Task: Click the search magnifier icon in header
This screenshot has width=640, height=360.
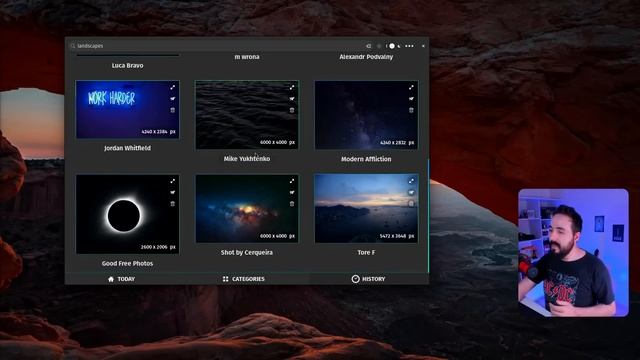Action: tap(73, 46)
